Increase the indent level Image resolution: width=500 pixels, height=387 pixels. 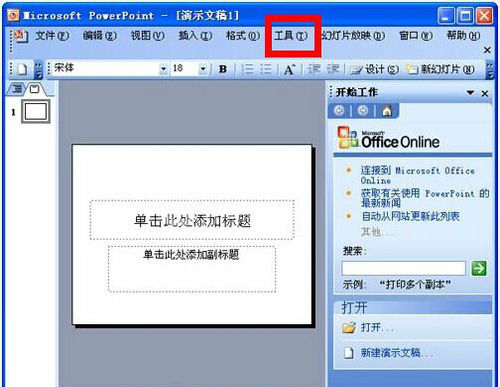[x=333, y=69]
